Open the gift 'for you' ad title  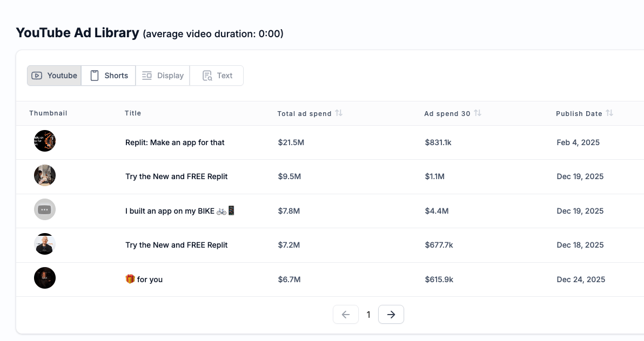tap(144, 279)
